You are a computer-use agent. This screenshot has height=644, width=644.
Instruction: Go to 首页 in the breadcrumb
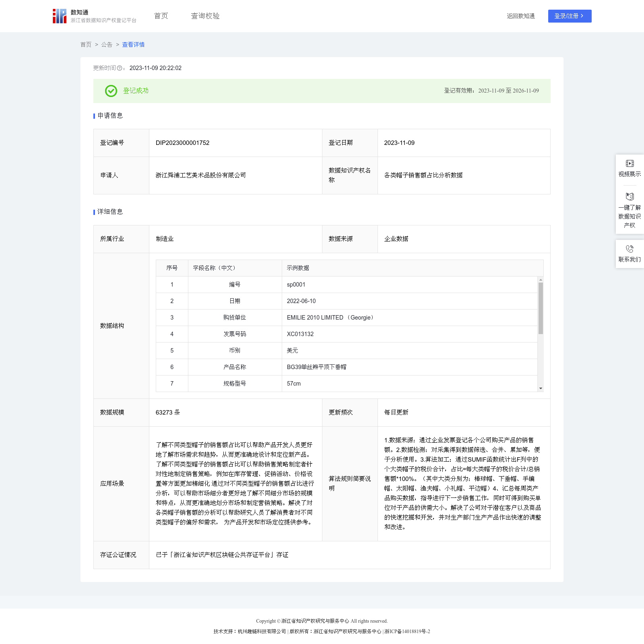click(86, 45)
